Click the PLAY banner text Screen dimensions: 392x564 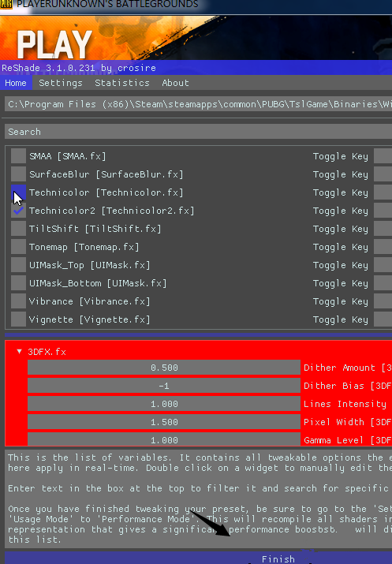[x=54, y=45]
